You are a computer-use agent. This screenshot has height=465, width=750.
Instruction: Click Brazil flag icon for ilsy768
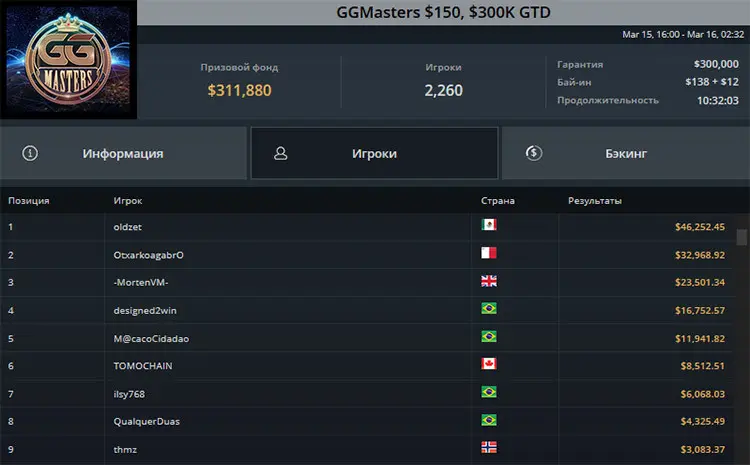tap(489, 392)
